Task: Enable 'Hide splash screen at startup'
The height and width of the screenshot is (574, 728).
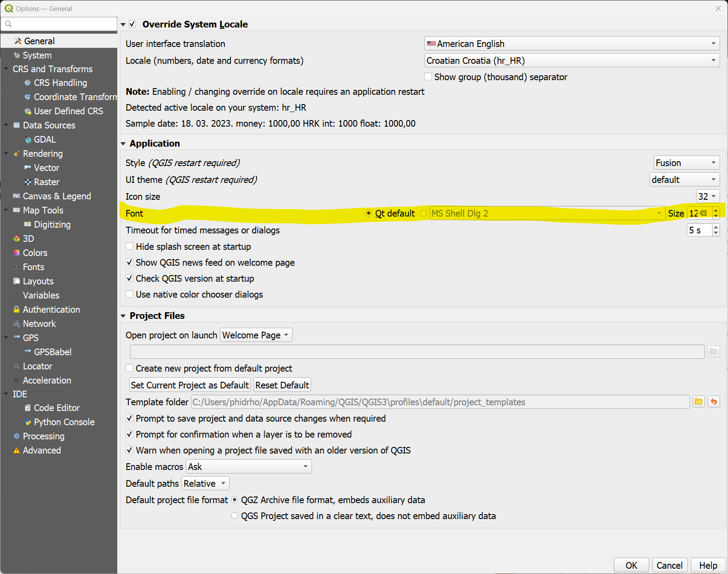Action: click(x=129, y=246)
